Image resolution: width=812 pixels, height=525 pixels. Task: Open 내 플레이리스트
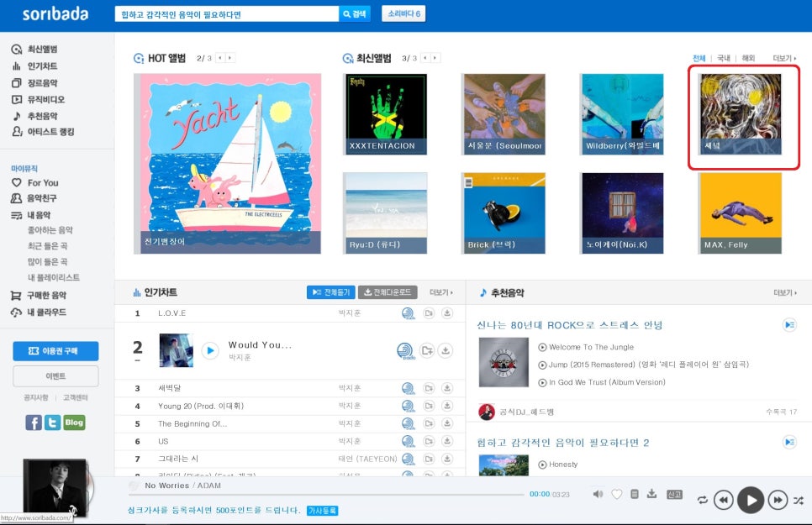(53, 277)
